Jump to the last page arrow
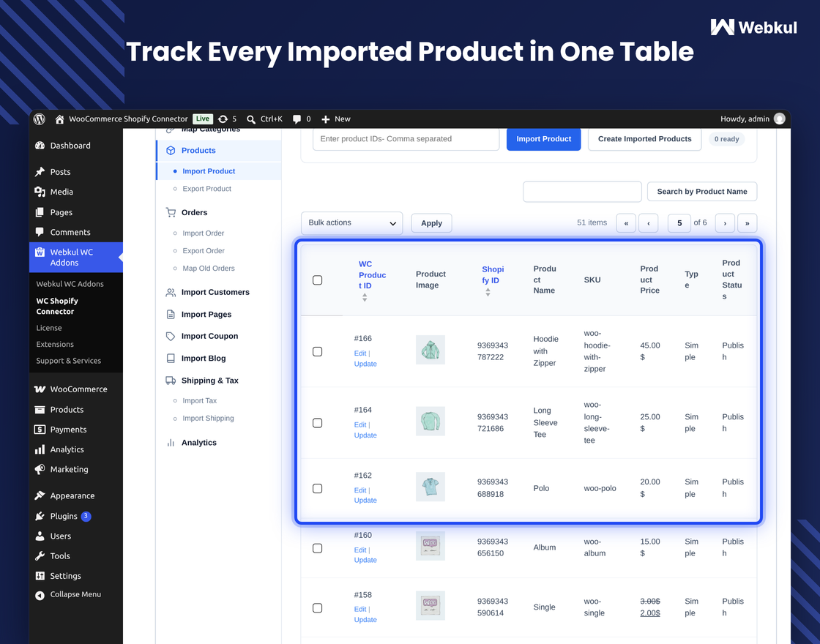Image resolution: width=820 pixels, height=644 pixels. pyautogui.click(x=748, y=223)
